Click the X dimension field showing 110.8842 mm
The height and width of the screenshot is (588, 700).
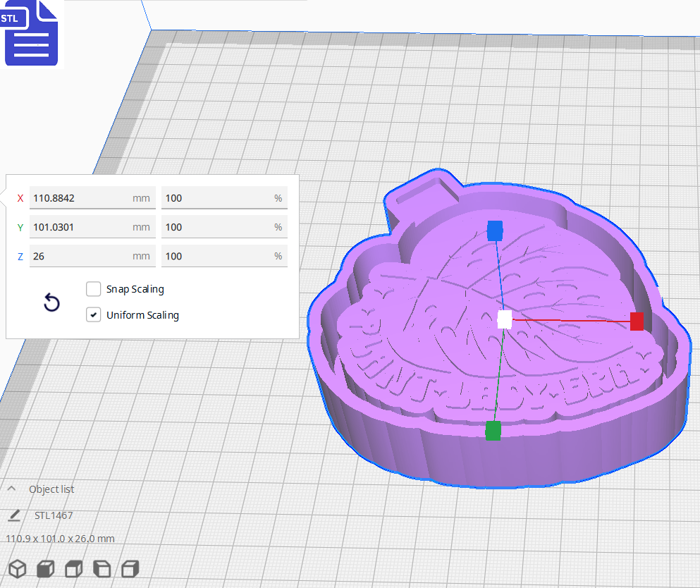[x=92, y=198]
